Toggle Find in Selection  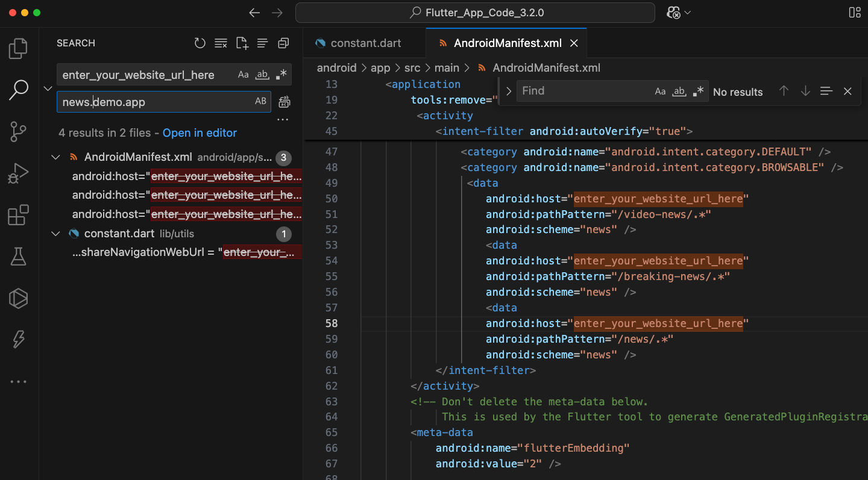coord(826,91)
